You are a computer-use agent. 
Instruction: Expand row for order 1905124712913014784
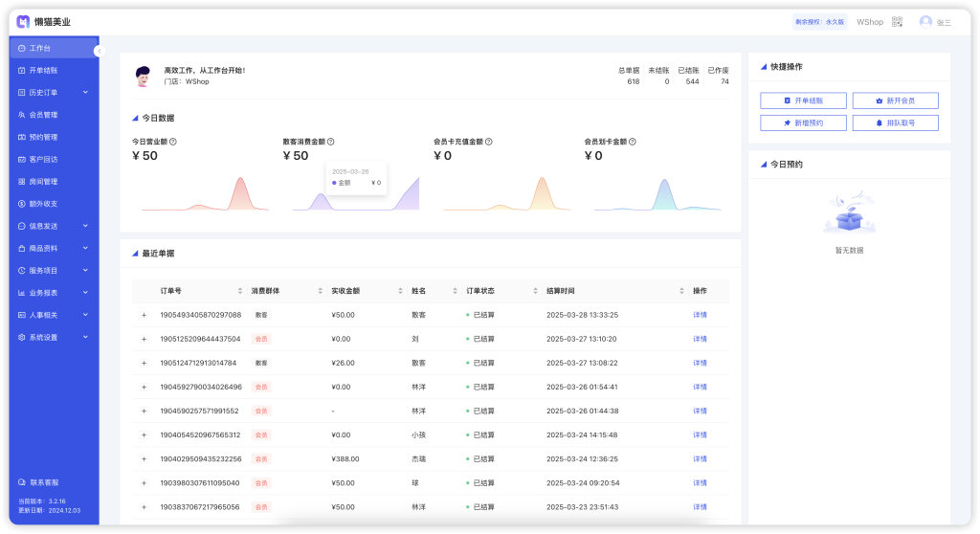click(x=144, y=364)
